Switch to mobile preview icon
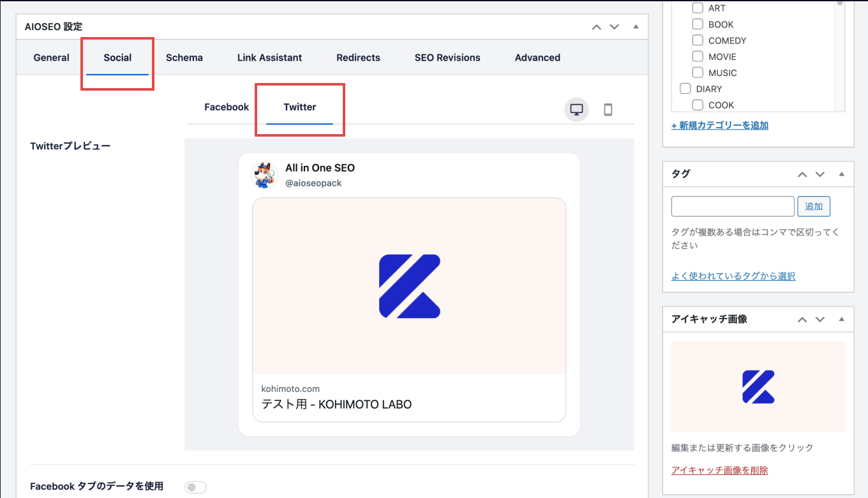The width and height of the screenshot is (868, 498). (608, 110)
